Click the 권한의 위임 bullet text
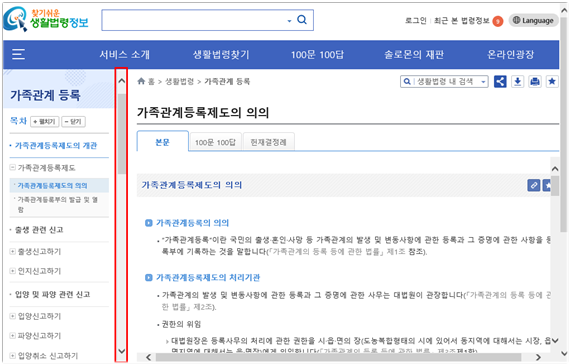The width and height of the screenshot is (569, 364). [181, 324]
